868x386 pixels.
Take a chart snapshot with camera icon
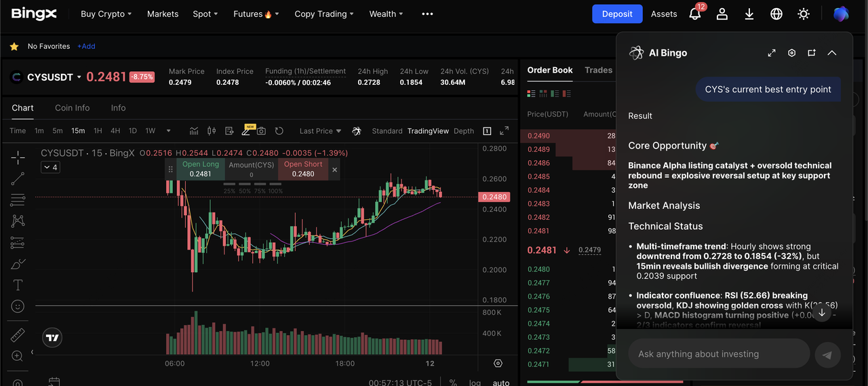coord(261,131)
